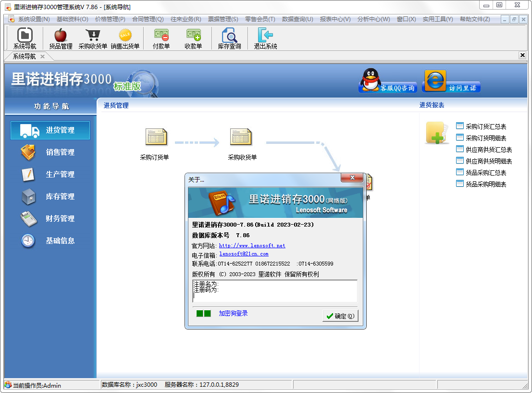Visit the http://www.lenosoft.net website link
The width and height of the screenshot is (532, 393).
[x=252, y=246]
